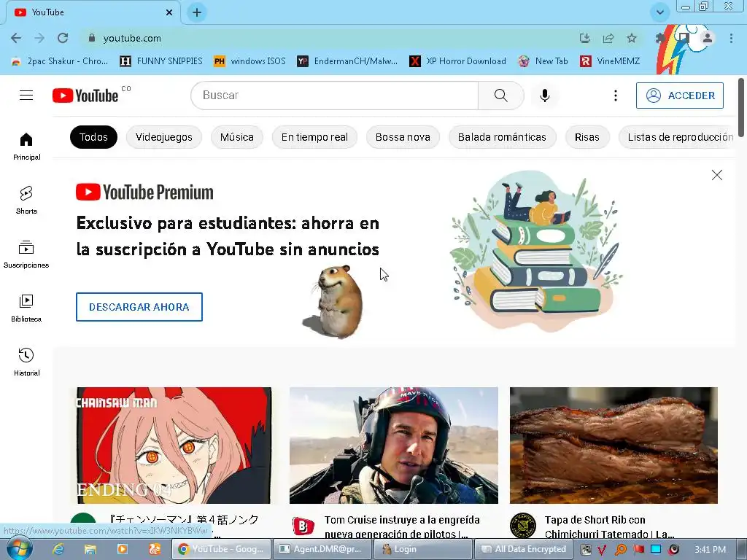747x560 pixels.
Task: Click the install app icon in address bar
Action: click(584, 38)
